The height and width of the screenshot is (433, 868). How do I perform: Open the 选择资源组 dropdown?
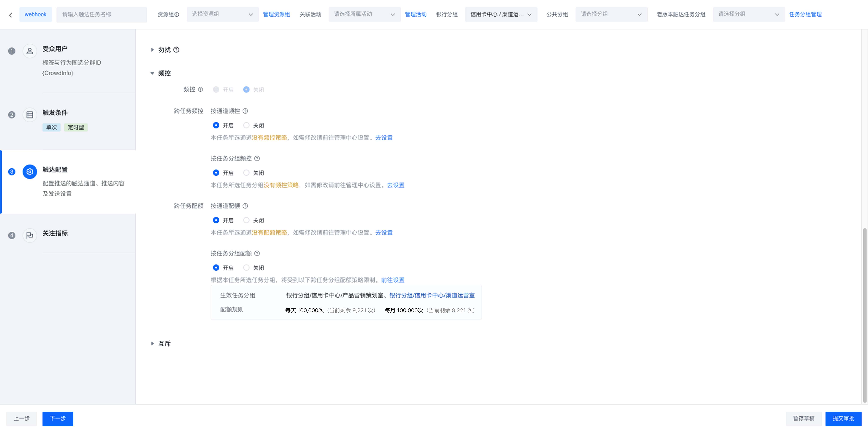coord(222,14)
